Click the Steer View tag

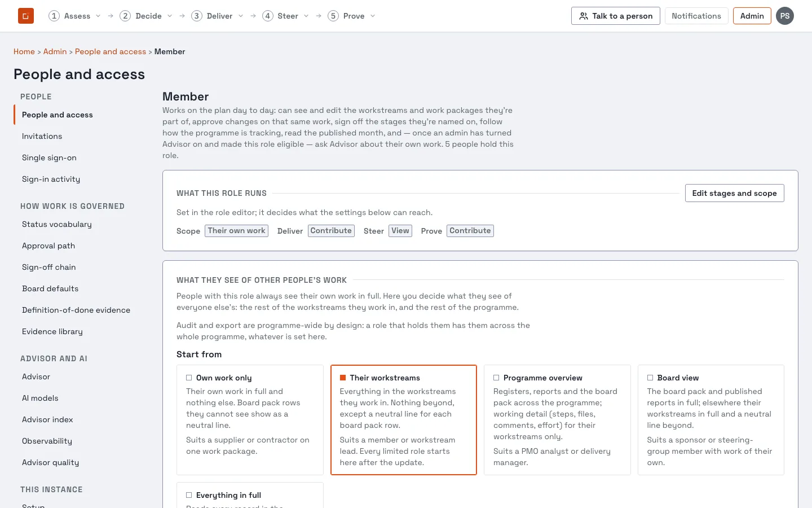[x=400, y=231]
